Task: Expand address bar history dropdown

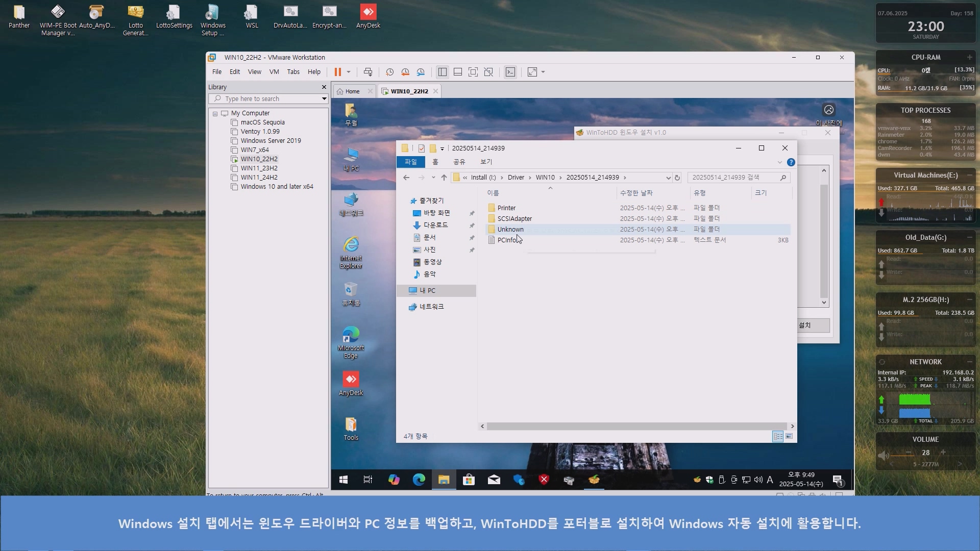Action: pos(668,178)
